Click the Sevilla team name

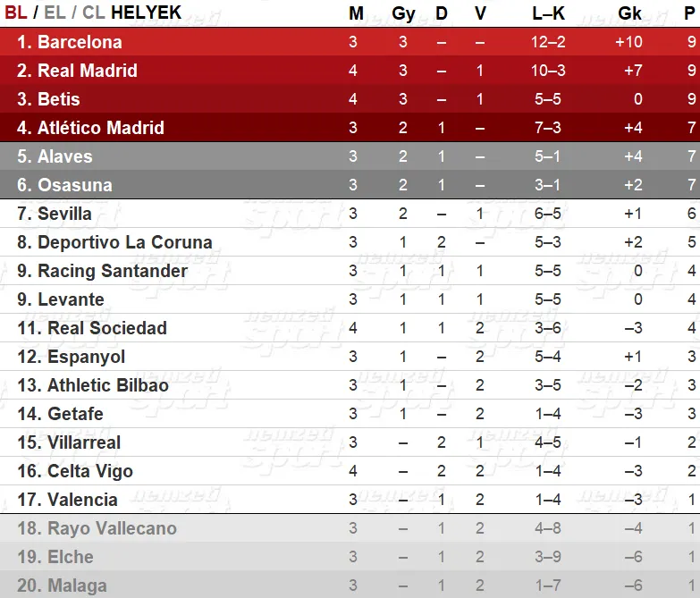[x=64, y=214]
